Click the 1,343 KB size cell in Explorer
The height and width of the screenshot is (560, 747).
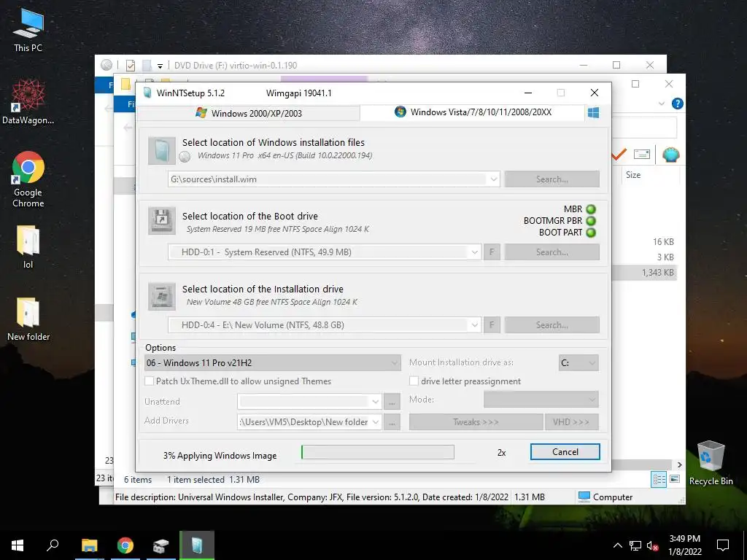coord(657,273)
